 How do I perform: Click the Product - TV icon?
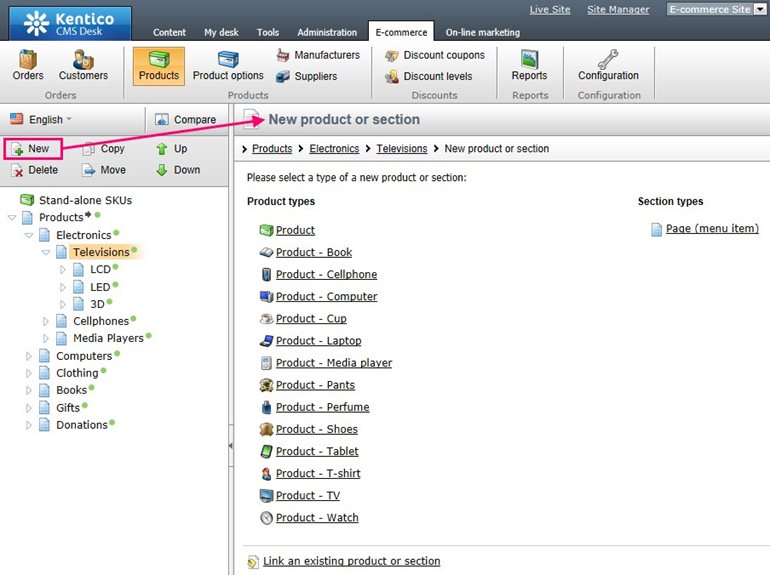[266, 495]
